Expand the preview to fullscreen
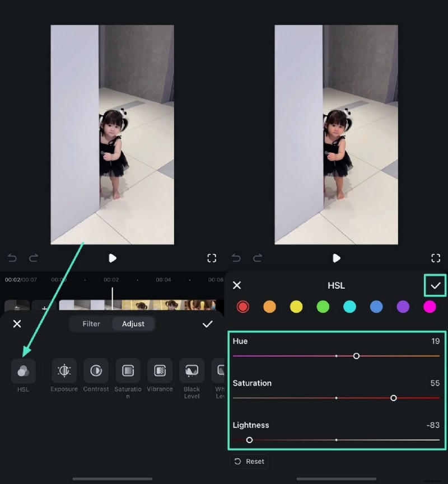 click(x=212, y=258)
